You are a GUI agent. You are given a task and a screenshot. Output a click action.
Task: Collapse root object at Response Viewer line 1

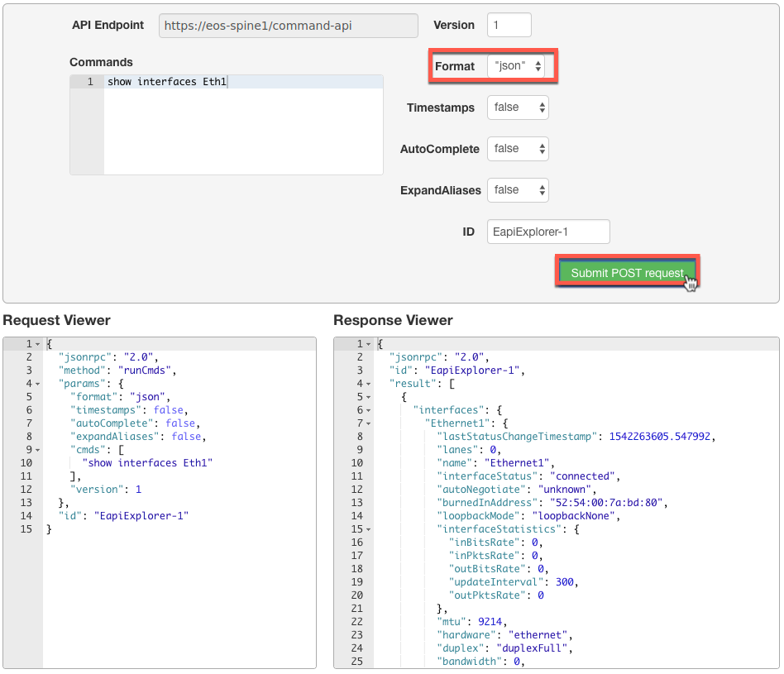pyautogui.click(x=368, y=344)
